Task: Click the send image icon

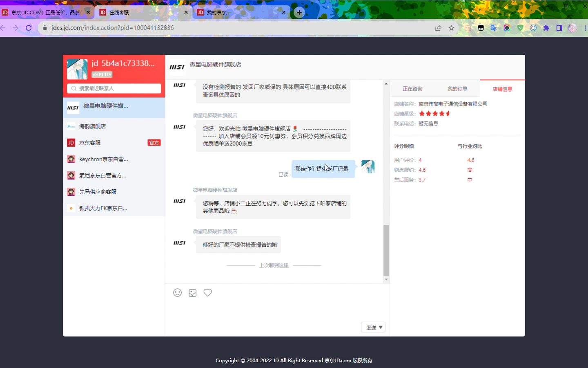Action: pyautogui.click(x=193, y=293)
